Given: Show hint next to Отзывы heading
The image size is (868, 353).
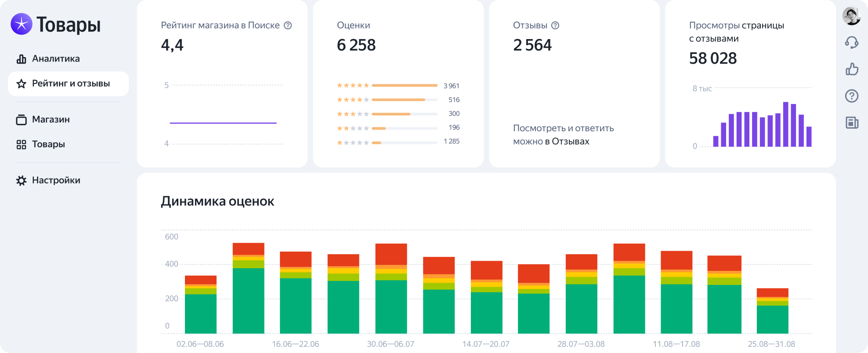Looking at the screenshot, I should coord(555,25).
